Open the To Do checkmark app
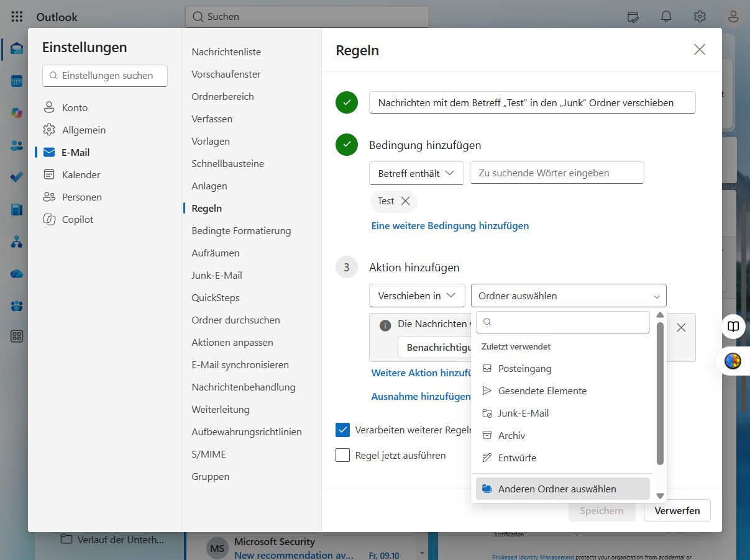 [x=17, y=177]
